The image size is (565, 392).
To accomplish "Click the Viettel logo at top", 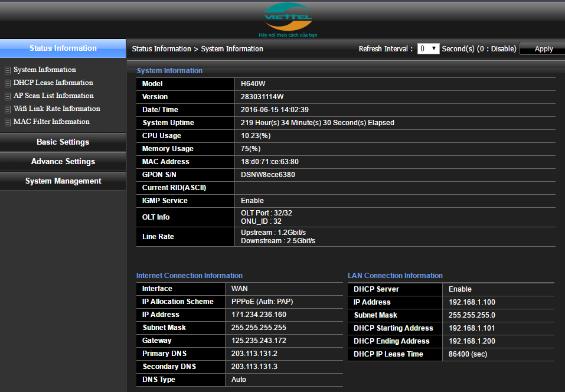I will click(288, 18).
